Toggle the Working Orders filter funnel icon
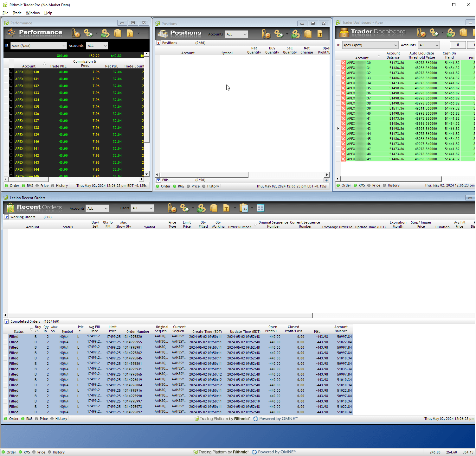 click(7, 217)
